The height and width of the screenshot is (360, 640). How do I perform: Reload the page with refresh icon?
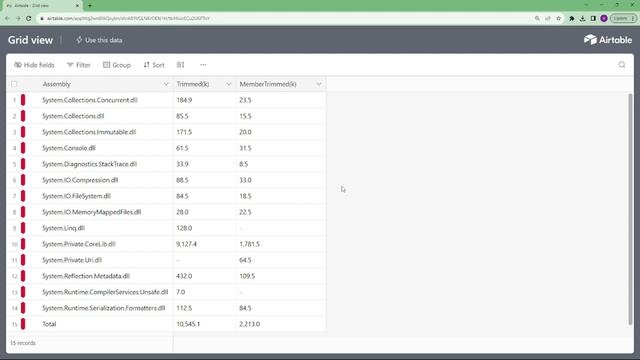pyautogui.click(x=29, y=18)
